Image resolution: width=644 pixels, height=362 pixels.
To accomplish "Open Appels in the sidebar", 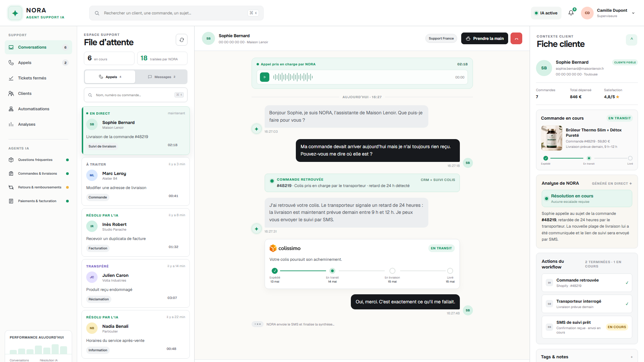I will (38, 63).
